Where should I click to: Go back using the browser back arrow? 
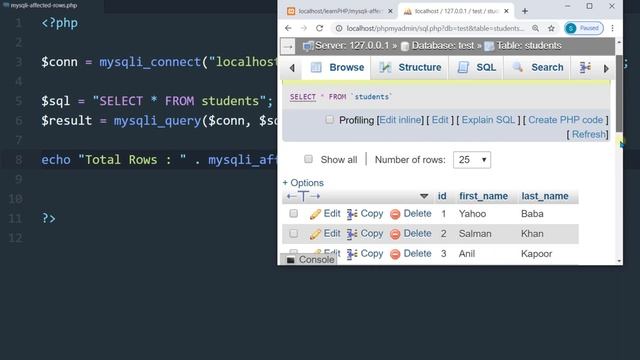288,28
